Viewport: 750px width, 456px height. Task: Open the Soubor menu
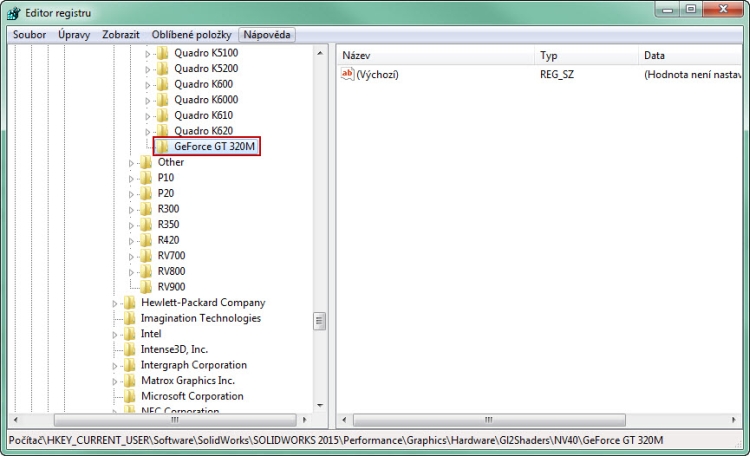coord(29,34)
